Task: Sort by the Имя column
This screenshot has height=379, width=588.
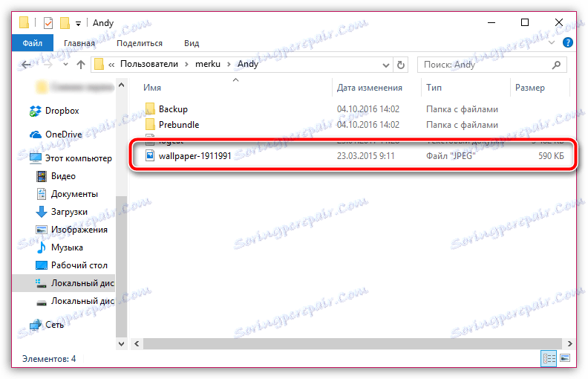Action: (152, 88)
